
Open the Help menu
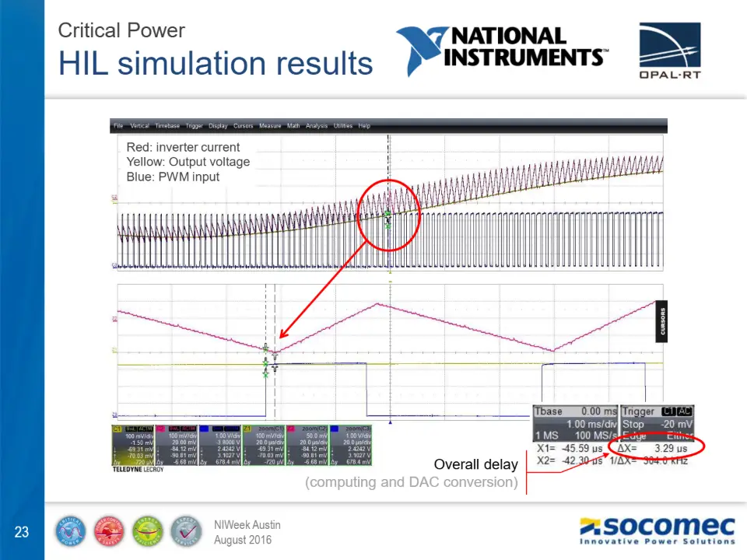click(364, 126)
